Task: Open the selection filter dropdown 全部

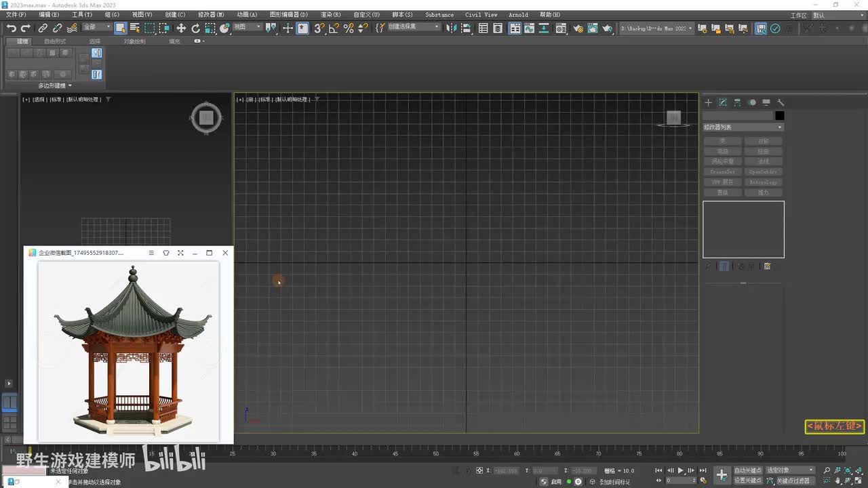Action: 96,27
